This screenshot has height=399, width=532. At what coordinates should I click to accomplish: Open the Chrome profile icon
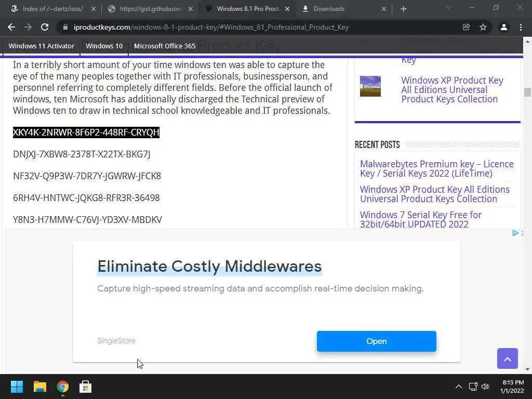(504, 27)
